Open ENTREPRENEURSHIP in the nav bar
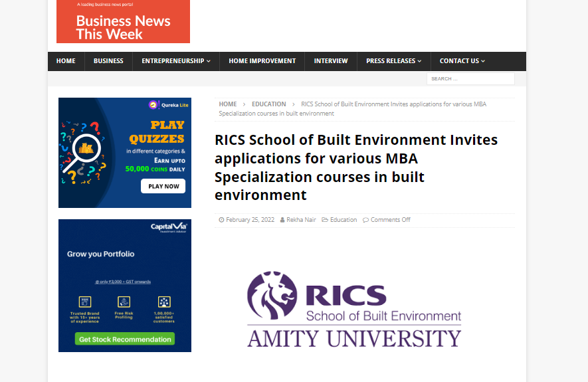This screenshot has width=588, height=382. 173,61
